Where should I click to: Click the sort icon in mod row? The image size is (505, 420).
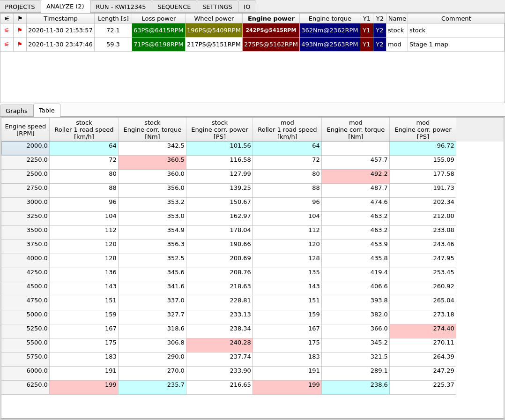(7, 45)
